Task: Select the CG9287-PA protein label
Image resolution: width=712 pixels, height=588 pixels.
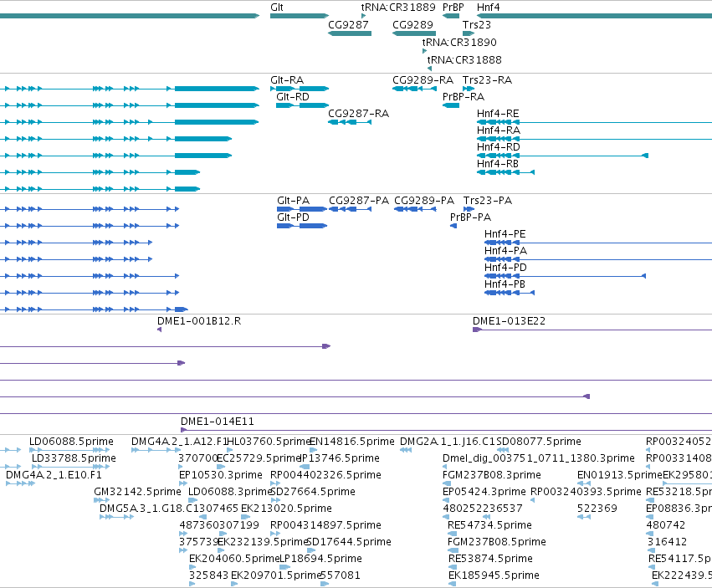Action: point(359,200)
